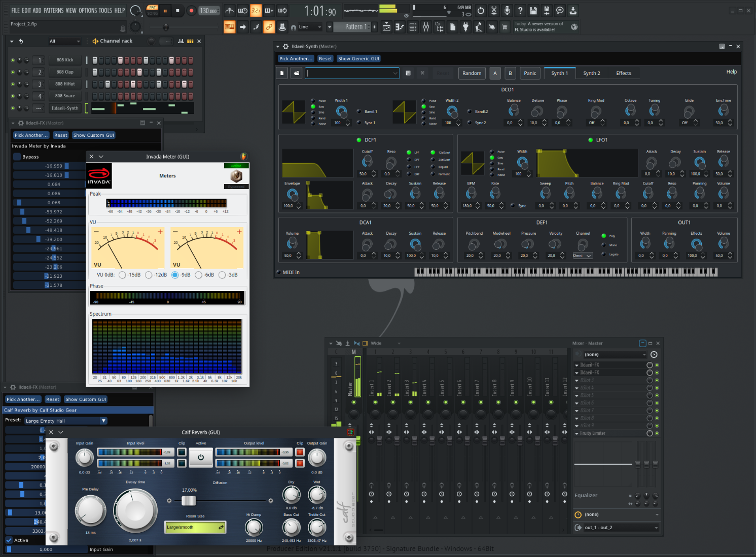756x557 pixels.
Task: Adjust the Diffusion slider in Calf Reverb
Action: (x=189, y=501)
